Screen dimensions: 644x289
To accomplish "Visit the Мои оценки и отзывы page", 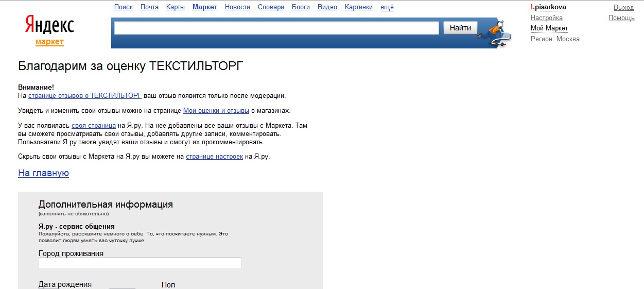I will point(216,111).
